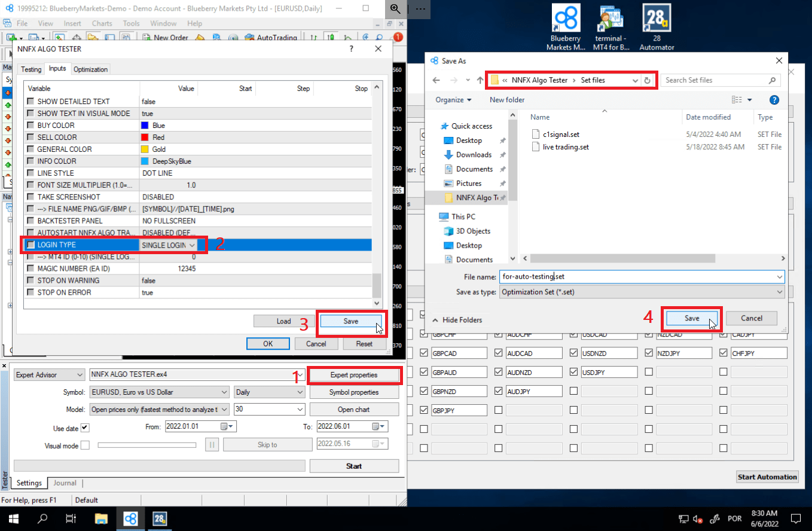Click Cancel in Save As dialog

752,318
